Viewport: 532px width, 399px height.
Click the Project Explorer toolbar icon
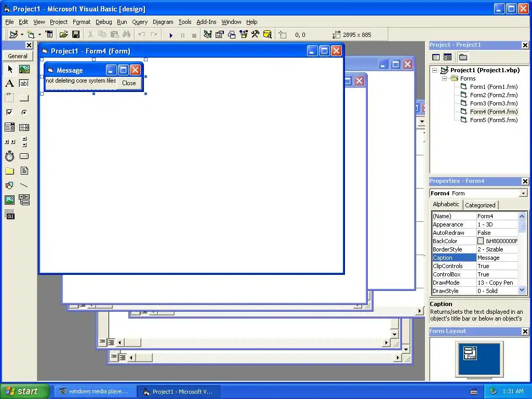pyautogui.click(x=208, y=34)
